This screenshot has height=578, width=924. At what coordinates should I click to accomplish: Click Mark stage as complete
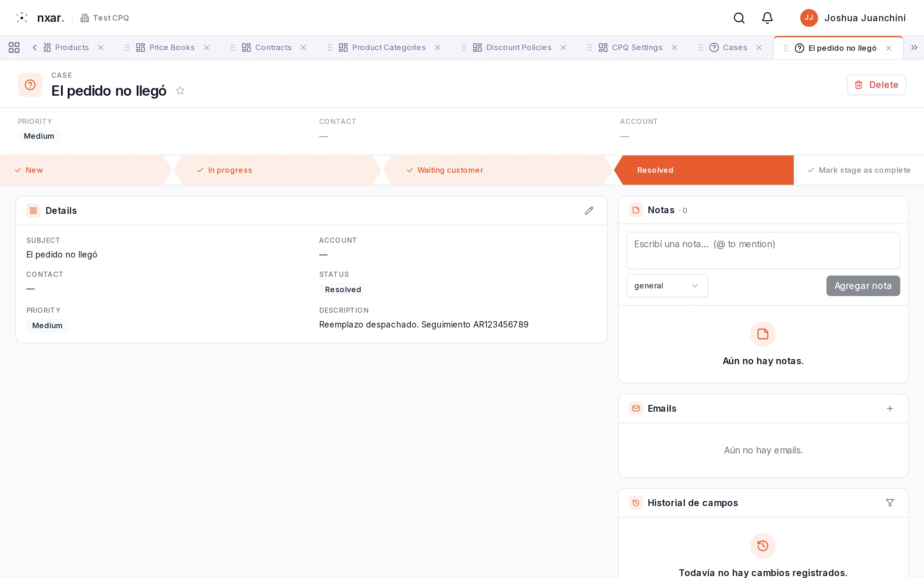pyautogui.click(x=859, y=170)
